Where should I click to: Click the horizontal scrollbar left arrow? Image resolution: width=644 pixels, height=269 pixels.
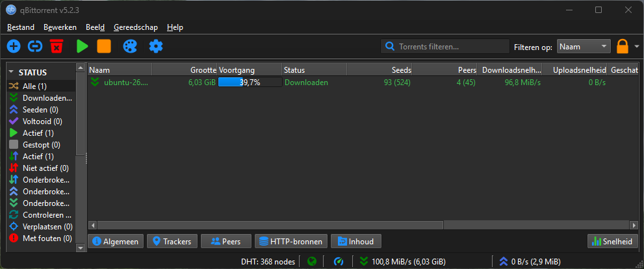click(x=93, y=225)
